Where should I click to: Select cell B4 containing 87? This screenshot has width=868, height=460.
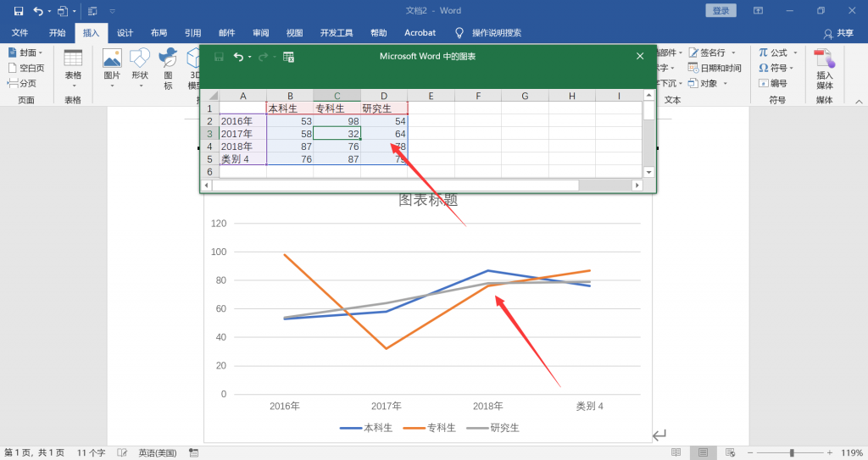(x=290, y=147)
